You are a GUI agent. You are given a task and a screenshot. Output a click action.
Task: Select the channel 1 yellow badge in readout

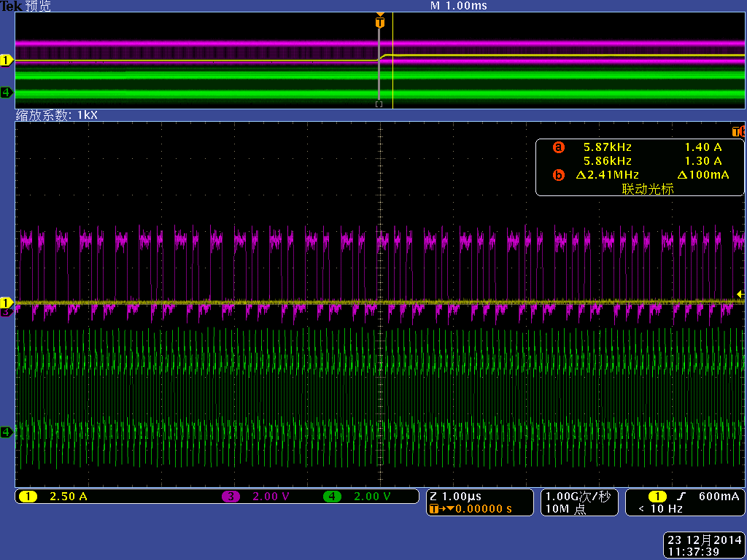pos(28,497)
